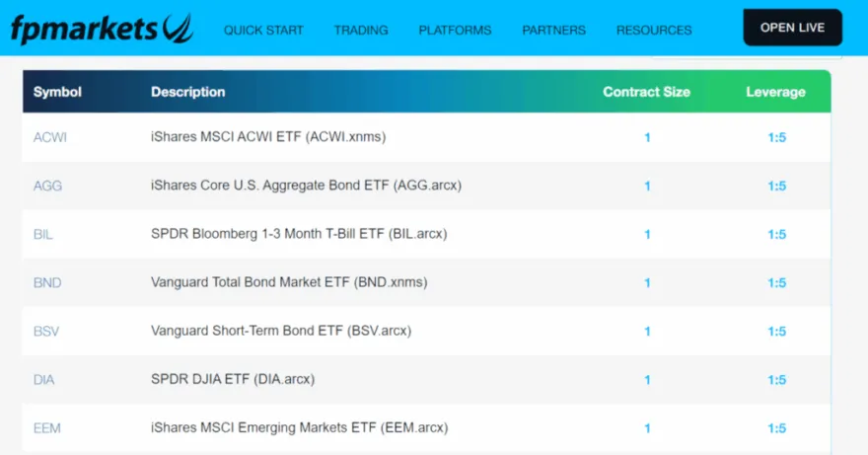Image resolution: width=868 pixels, height=455 pixels.
Task: Click the 1:5 leverage in DIA row
Action: point(776,380)
